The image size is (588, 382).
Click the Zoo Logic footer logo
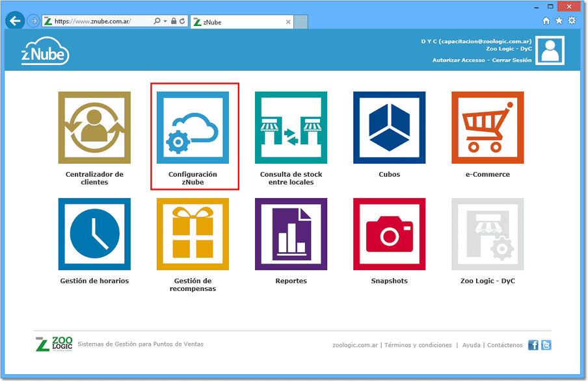(x=54, y=344)
